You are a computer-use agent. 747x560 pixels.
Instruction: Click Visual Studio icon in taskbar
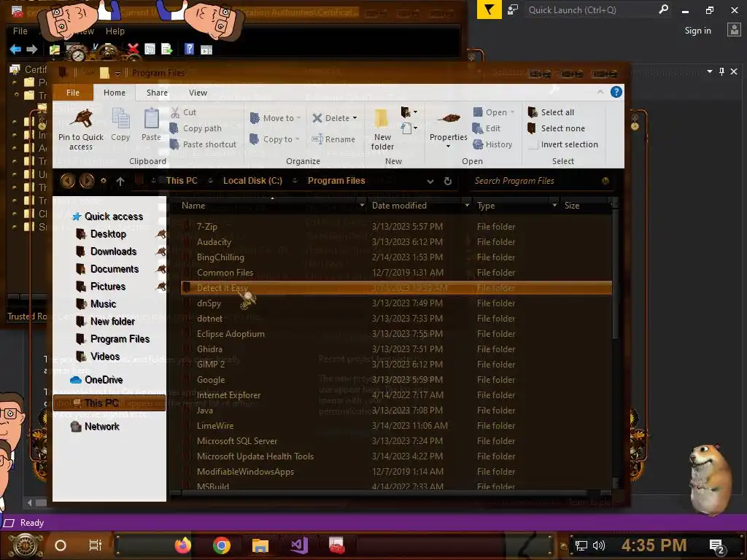tap(299, 545)
